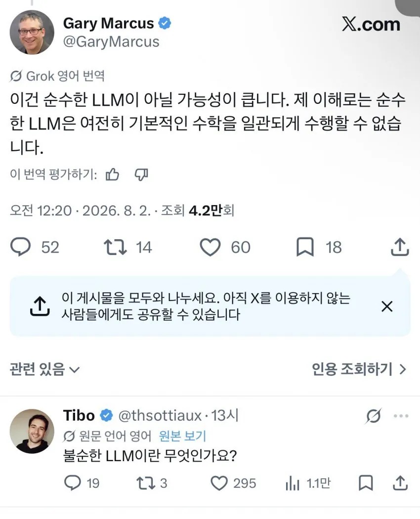Share the main post via upload icon

point(400,247)
